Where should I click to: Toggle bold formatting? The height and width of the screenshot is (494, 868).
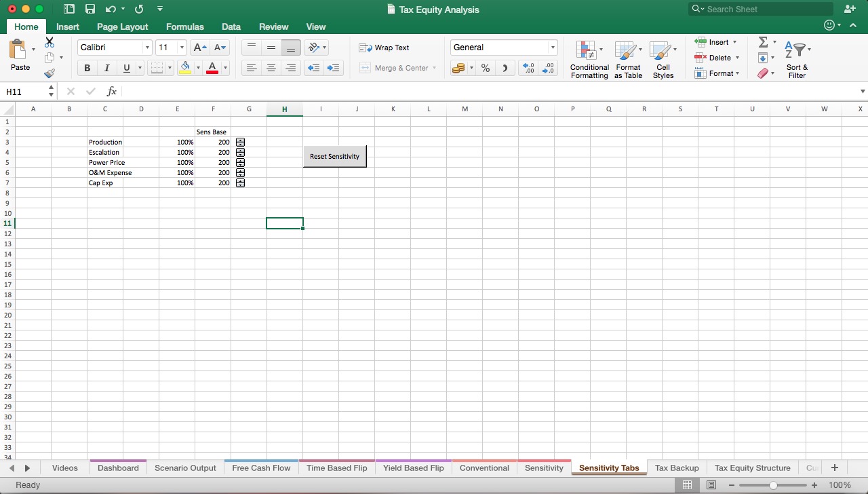(x=87, y=68)
